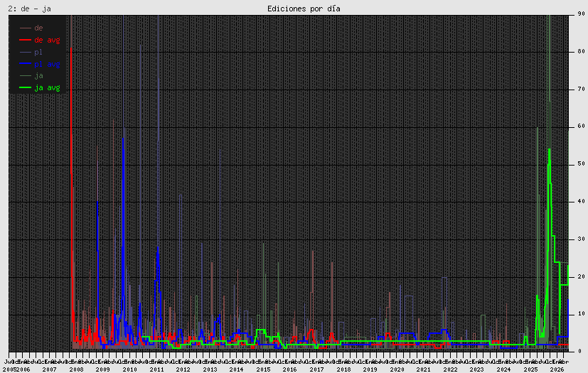Screen dimensions: 588x373
Task: Click the 2012 year label on x-axis
Action: tap(183, 369)
